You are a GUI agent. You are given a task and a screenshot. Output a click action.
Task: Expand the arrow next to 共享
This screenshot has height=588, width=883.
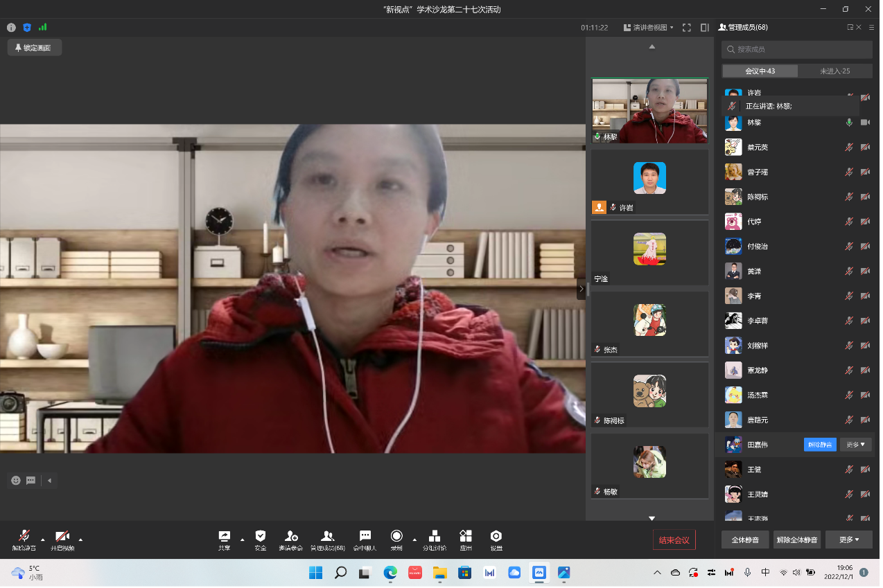pyautogui.click(x=242, y=539)
